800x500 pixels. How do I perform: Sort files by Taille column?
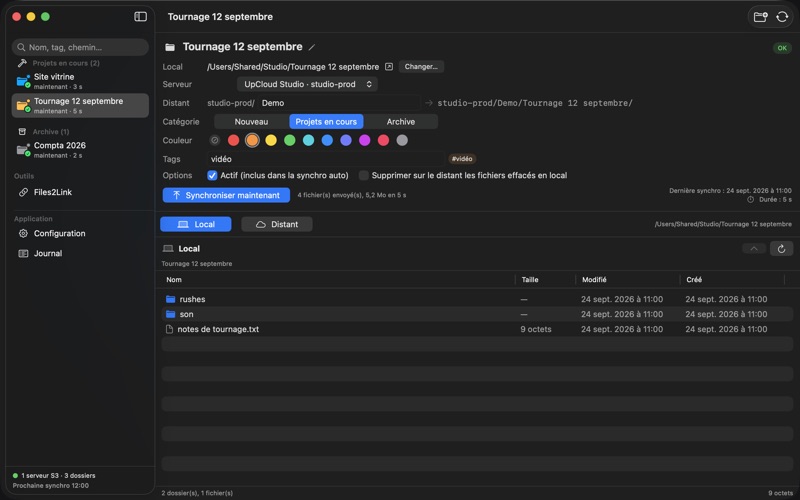point(530,280)
